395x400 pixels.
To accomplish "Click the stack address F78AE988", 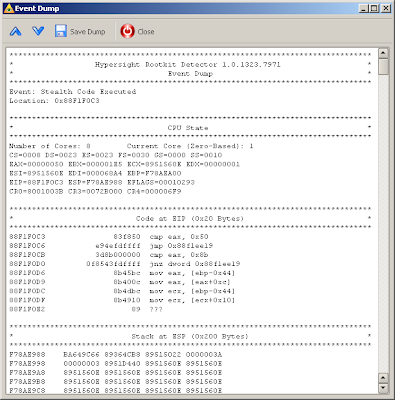I will pos(27,354).
